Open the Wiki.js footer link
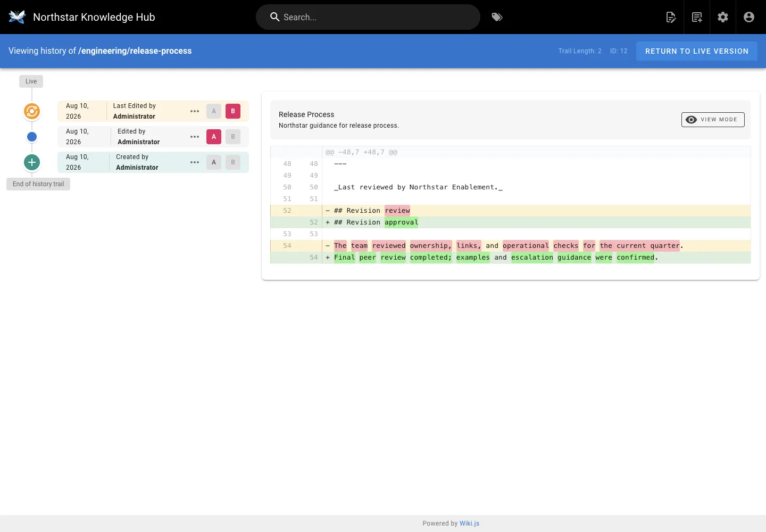Screen dimensions: 766x532 pos(469,523)
